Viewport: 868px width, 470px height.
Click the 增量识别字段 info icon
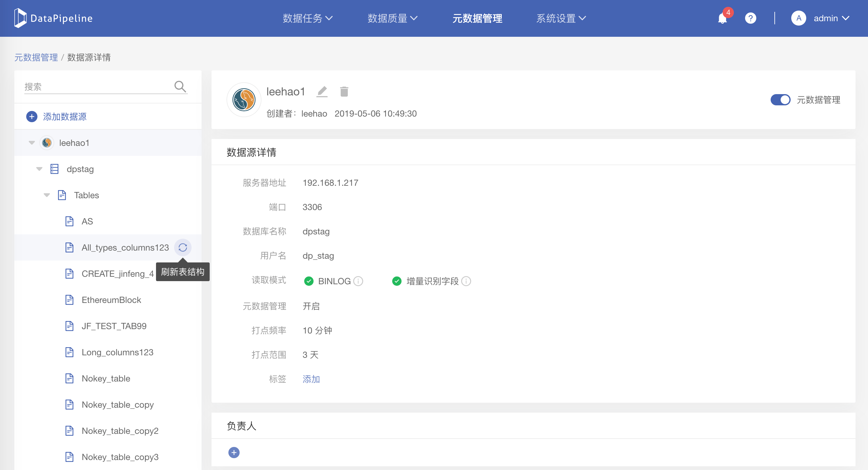466,281
